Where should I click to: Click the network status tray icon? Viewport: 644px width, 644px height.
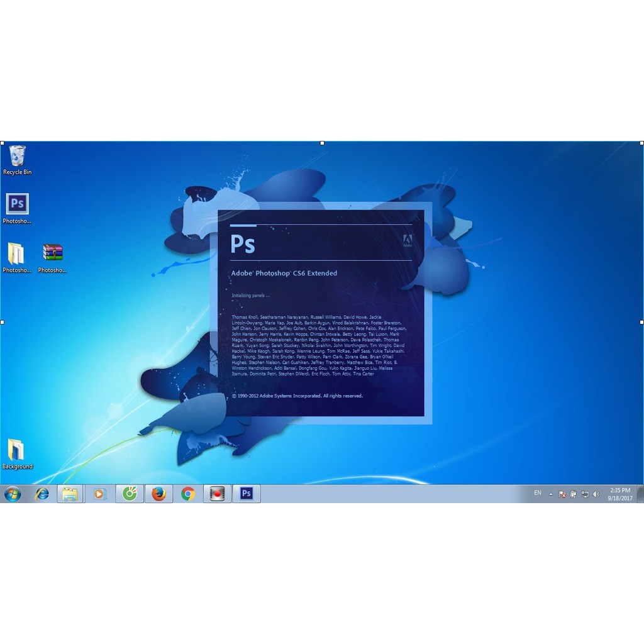click(584, 494)
